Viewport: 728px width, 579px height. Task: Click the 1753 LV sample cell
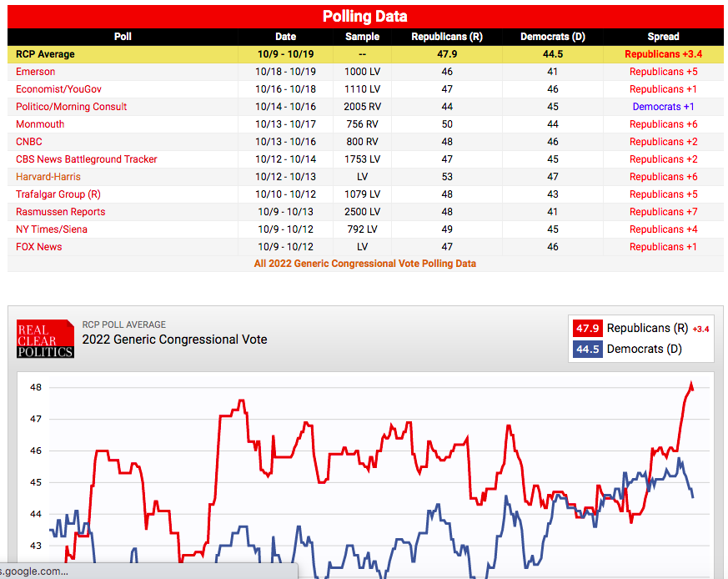[x=362, y=159]
